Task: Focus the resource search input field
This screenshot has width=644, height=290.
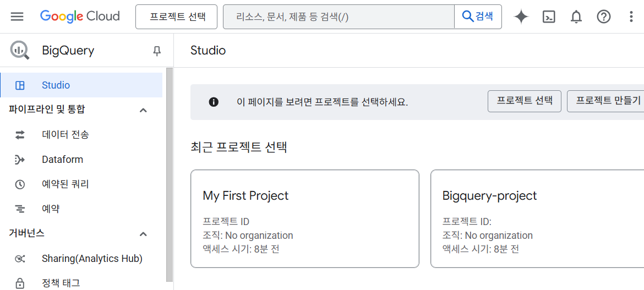Action: click(339, 17)
